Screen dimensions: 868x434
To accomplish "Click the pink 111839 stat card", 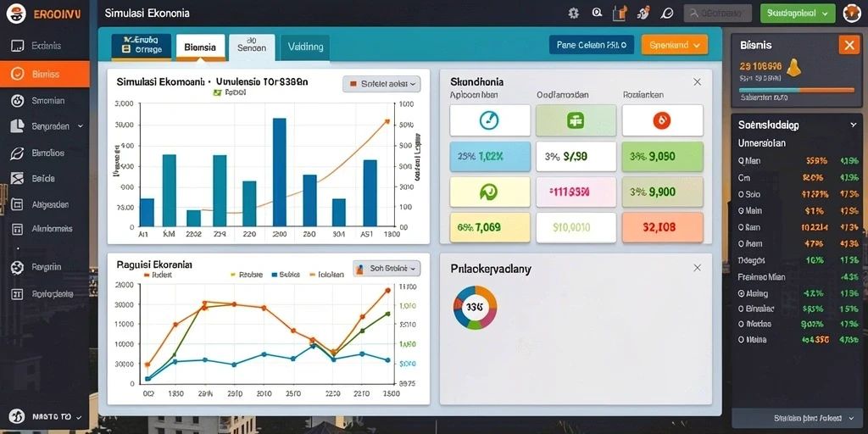I will (x=576, y=192).
